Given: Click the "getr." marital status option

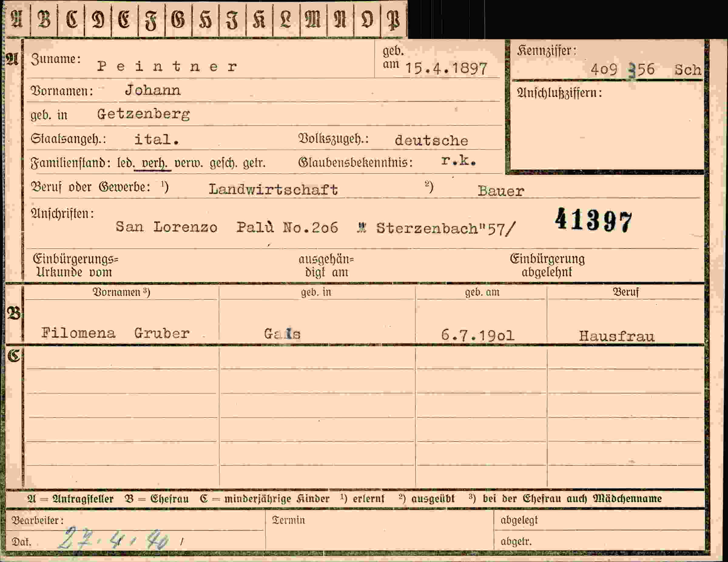Looking at the screenshot, I should pyautogui.click(x=254, y=163).
